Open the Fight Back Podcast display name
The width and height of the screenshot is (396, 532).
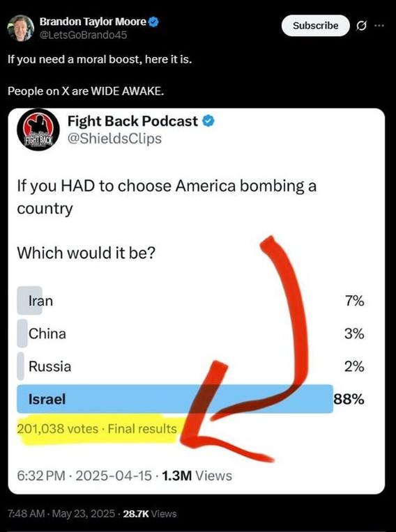tap(132, 120)
